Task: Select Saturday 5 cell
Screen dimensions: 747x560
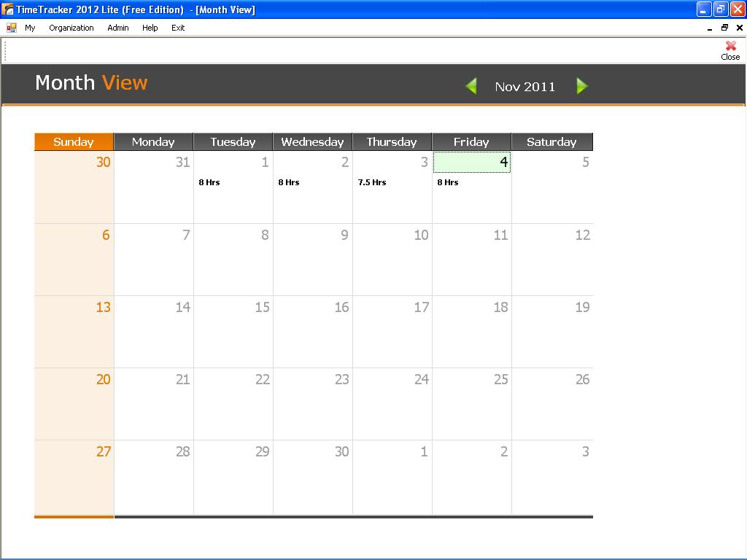Action: point(553,187)
